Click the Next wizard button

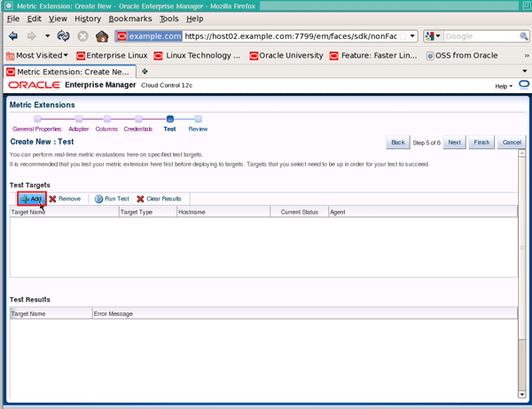pos(454,142)
